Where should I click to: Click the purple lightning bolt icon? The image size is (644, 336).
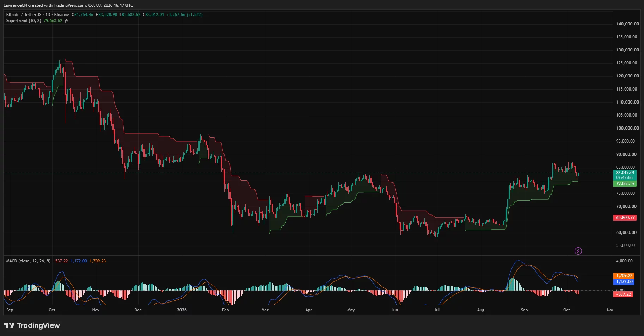tap(578, 251)
